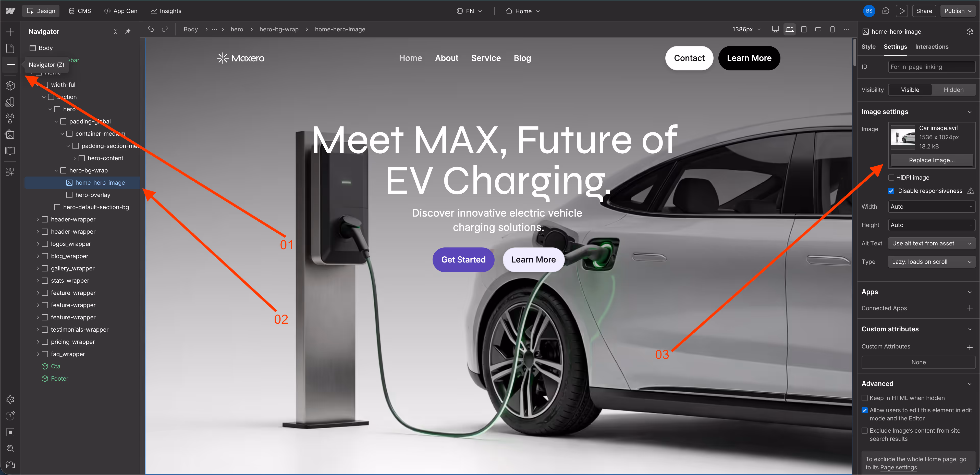The width and height of the screenshot is (980, 475).
Task: Open the Pages panel icon
Action: pyautogui.click(x=10, y=48)
